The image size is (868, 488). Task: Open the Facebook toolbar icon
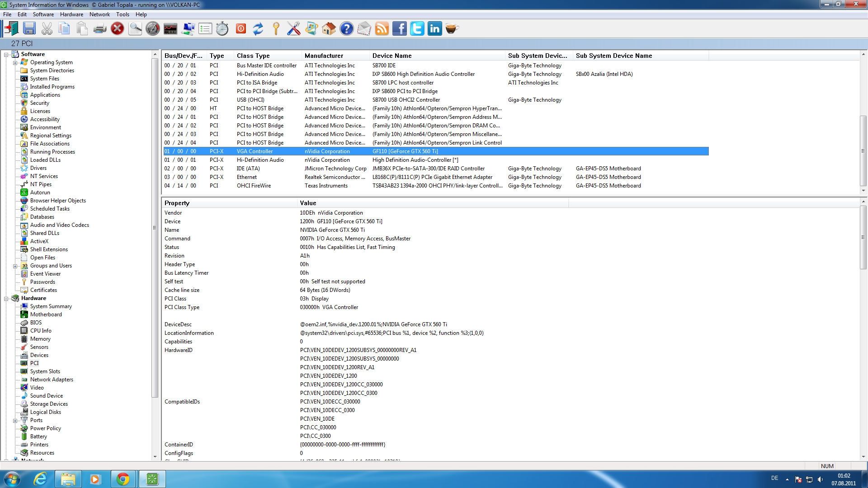click(400, 29)
